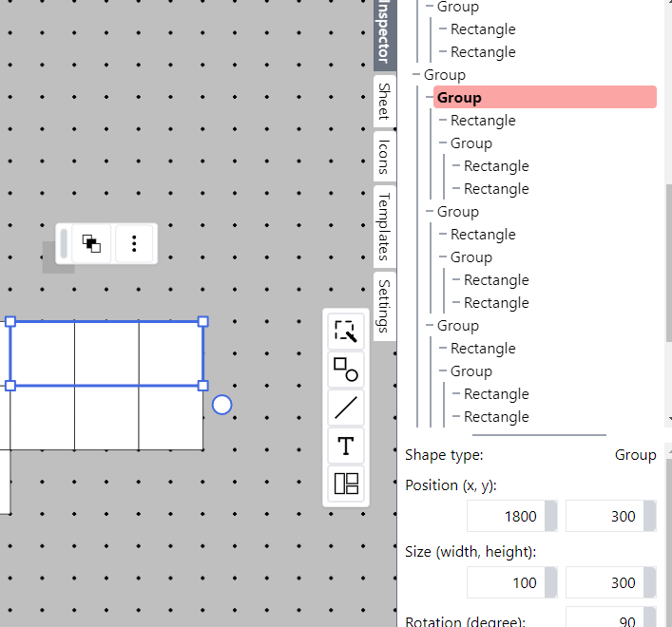Select the rectangular selection tool

[x=346, y=331]
